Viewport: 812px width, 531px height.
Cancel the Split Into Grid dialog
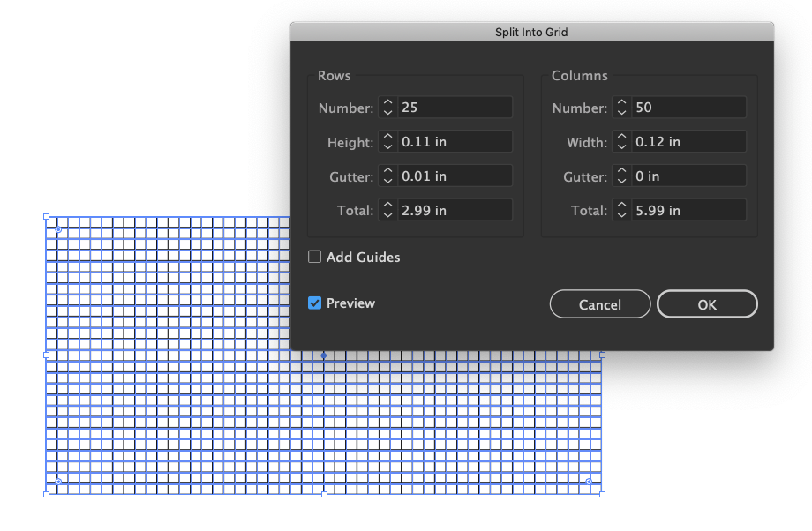pyautogui.click(x=600, y=304)
